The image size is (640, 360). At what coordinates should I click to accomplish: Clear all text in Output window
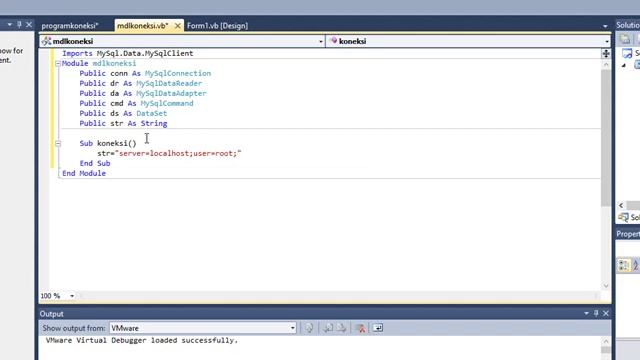360,328
